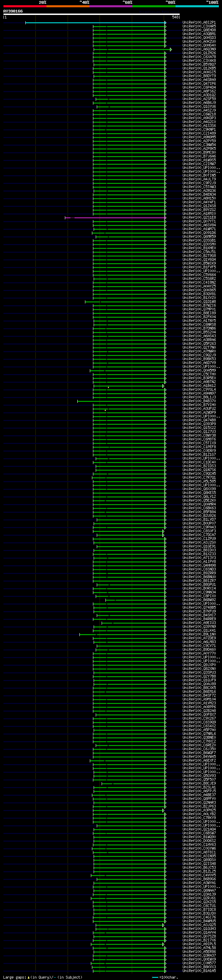Click hit label UniRef100_B2T9G8
The width and height of the screenshot is (222, 980).
199,256
